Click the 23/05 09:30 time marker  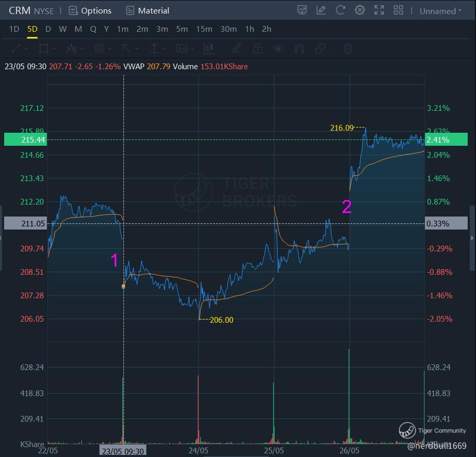point(122,451)
